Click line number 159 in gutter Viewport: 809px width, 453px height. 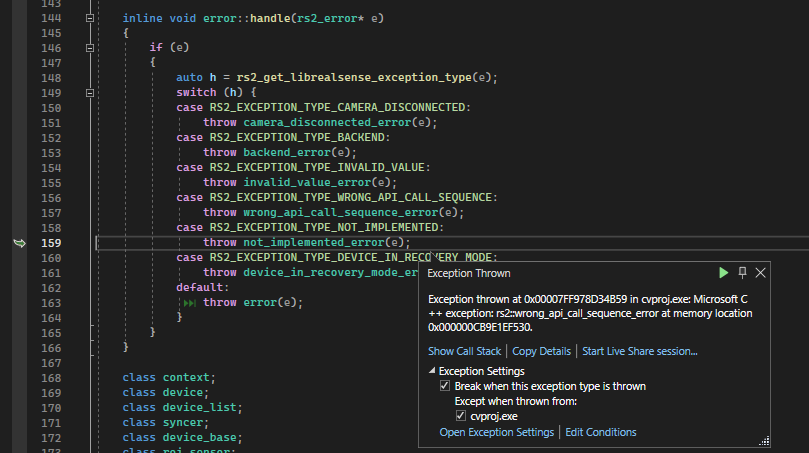pos(51,243)
